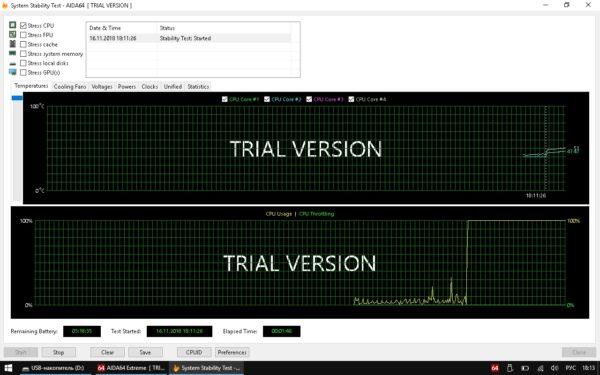Switch to the Cooling Fans tab
The height and width of the screenshot is (375, 600).
coord(70,86)
